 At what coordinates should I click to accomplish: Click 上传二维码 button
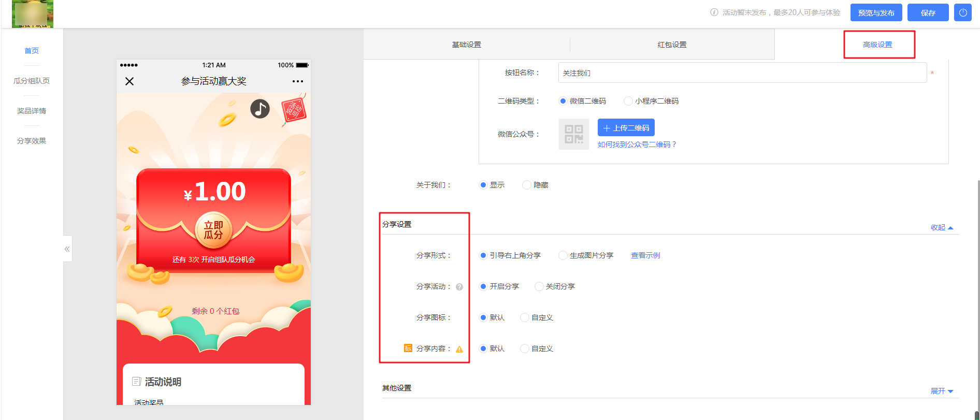point(626,127)
